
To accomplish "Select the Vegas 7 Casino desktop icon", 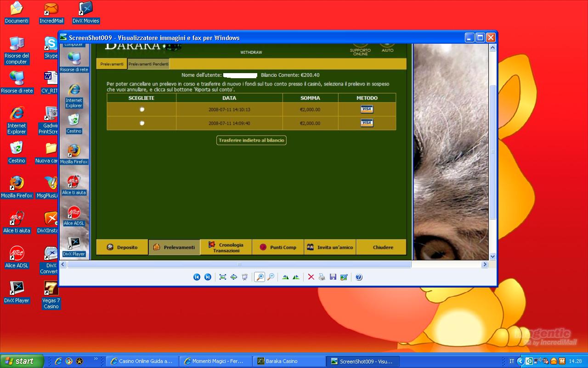I will [x=51, y=295].
